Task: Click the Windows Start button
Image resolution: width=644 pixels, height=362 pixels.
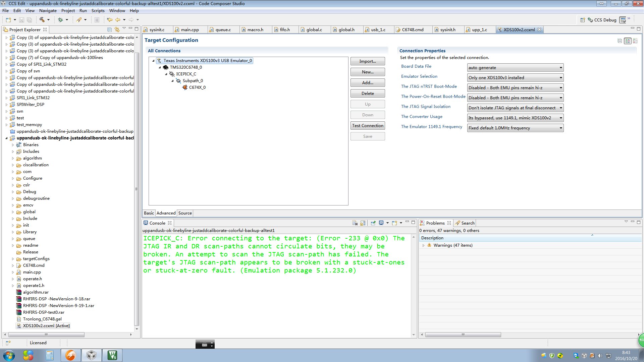Action: (x=9, y=355)
